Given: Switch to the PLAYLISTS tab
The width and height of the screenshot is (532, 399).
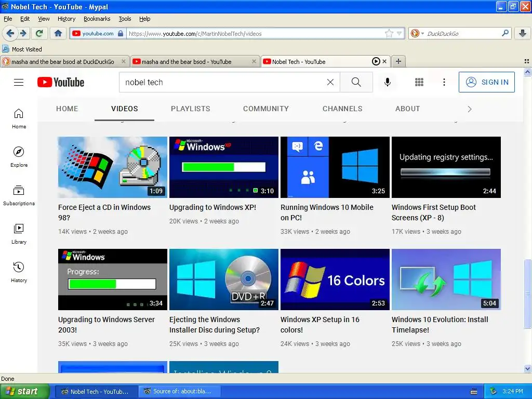Looking at the screenshot, I should click(x=190, y=109).
